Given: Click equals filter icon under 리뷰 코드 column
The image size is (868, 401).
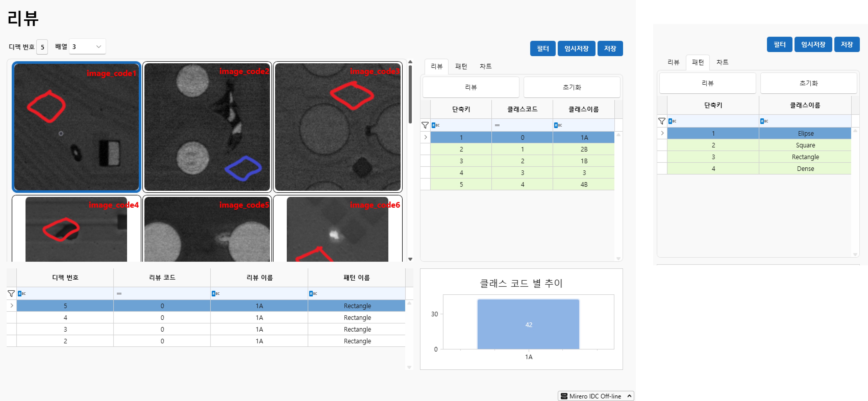Looking at the screenshot, I should (119, 294).
